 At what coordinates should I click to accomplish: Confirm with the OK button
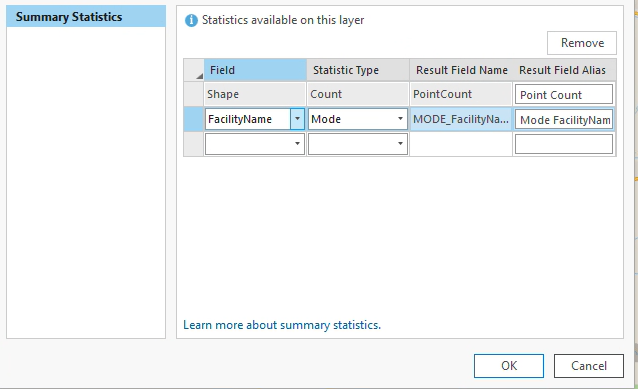click(509, 365)
